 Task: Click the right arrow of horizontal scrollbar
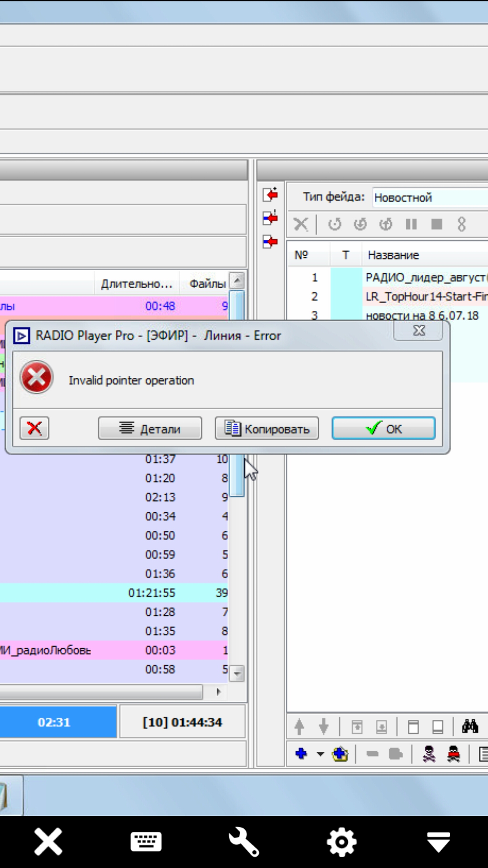coord(218,692)
